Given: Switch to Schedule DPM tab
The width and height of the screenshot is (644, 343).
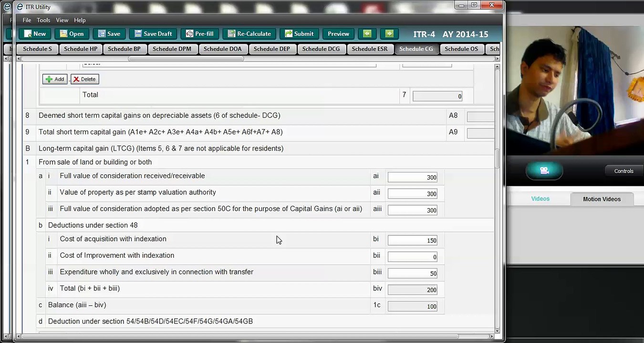Looking at the screenshot, I should click(x=172, y=49).
